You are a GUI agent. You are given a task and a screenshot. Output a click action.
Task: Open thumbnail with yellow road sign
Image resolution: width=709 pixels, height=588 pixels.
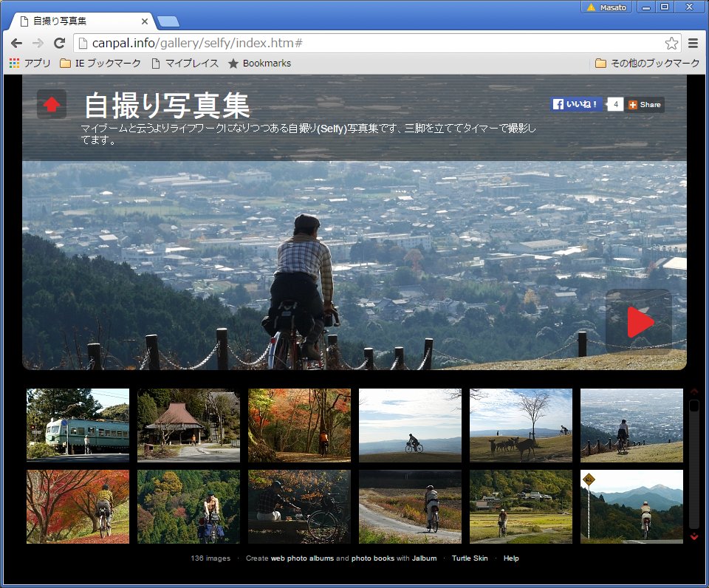coord(631,507)
